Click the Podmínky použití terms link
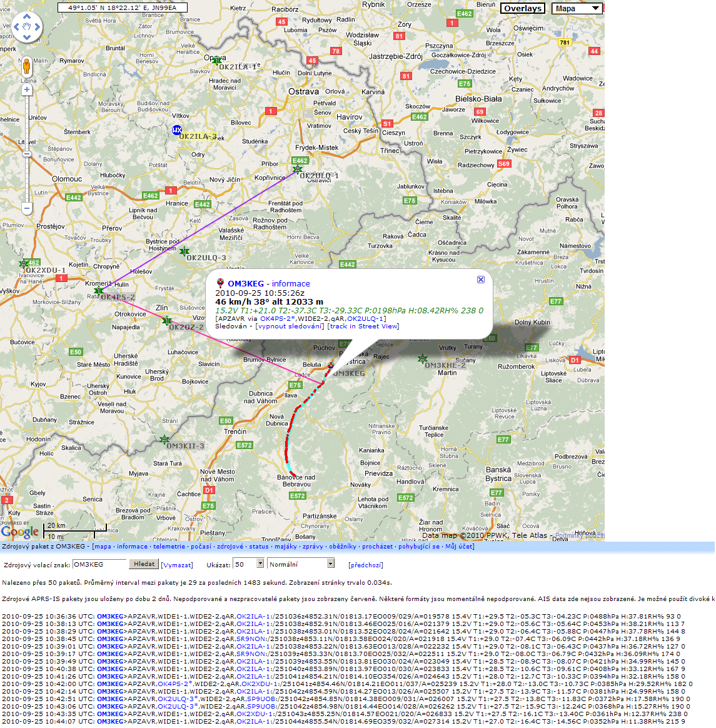The width and height of the screenshot is (716, 728). pyautogui.click(x=580, y=535)
